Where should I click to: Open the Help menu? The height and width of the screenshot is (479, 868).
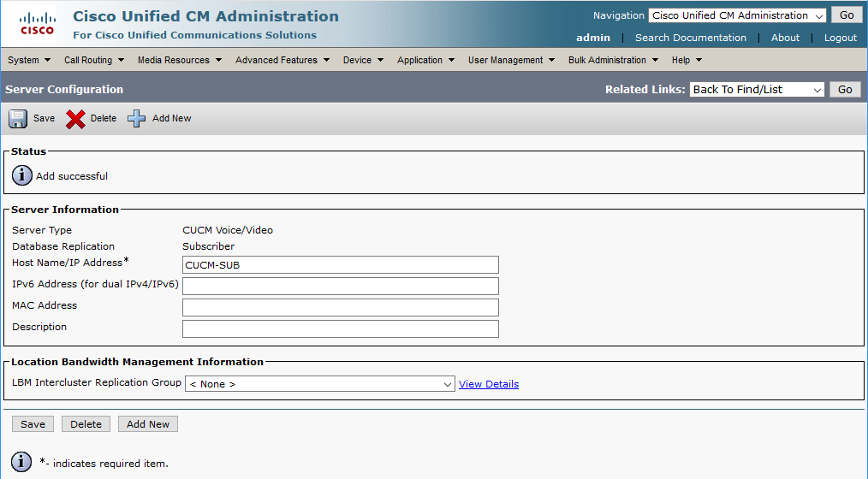(x=687, y=60)
